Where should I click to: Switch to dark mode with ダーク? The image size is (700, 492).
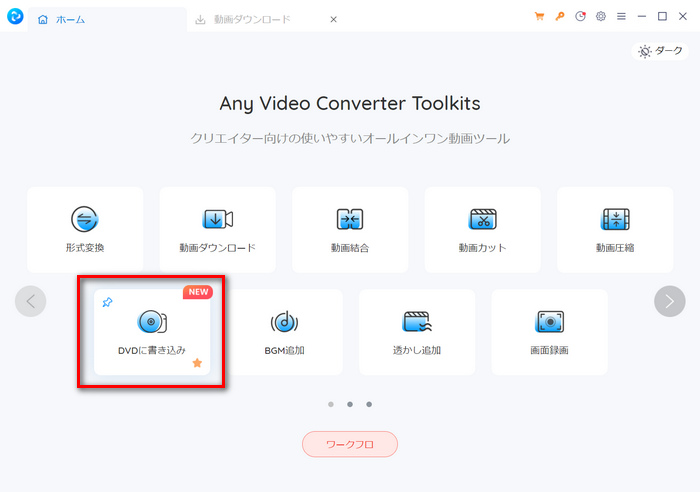[x=660, y=51]
